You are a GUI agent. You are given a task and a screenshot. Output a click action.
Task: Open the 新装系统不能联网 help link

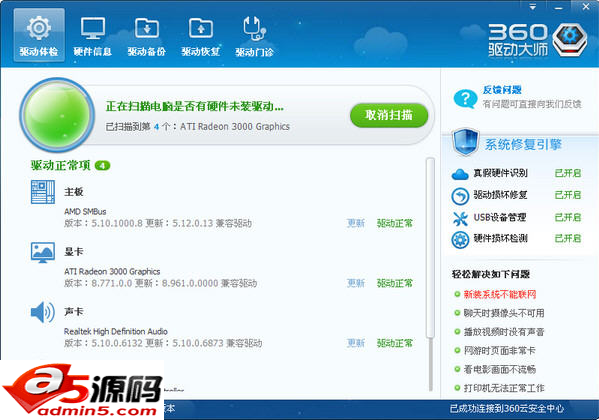500,294
